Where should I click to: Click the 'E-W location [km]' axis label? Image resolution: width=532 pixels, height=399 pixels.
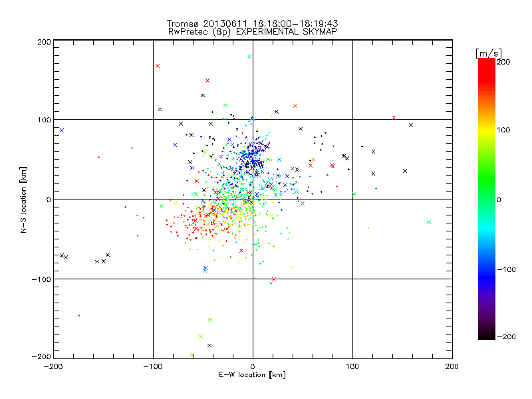(252, 375)
